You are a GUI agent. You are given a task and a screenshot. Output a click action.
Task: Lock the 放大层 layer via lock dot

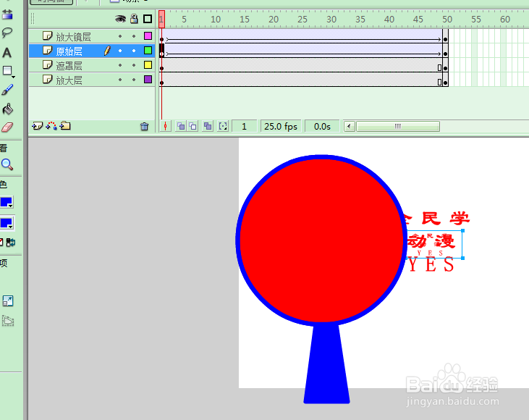pyautogui.click(x=134, y=80)
